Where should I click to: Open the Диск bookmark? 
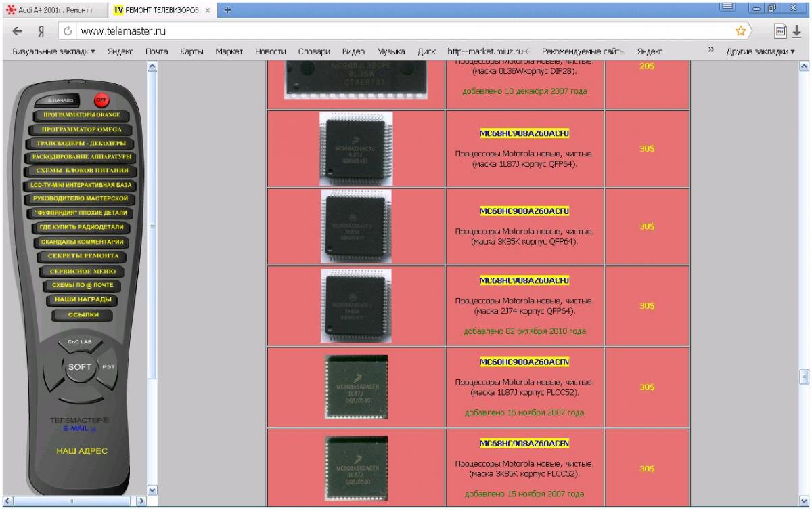pos(426,51)
